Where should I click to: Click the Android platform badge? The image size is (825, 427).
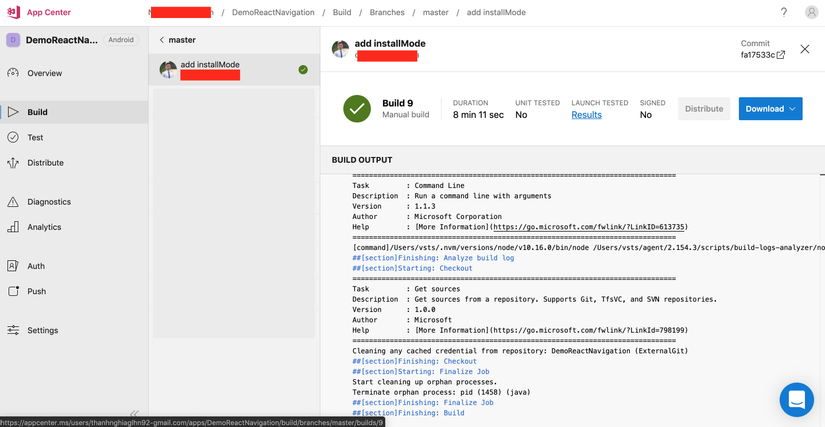(x=121, y=40)
